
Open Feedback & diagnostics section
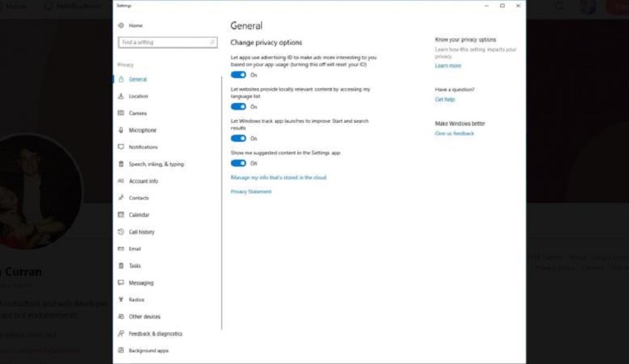[x=155, y=334]
